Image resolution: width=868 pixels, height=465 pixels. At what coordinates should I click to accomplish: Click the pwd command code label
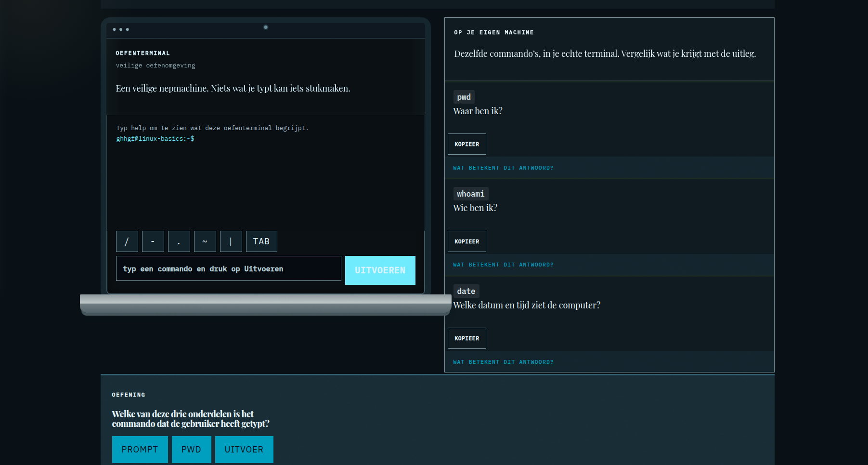tap(464, 97)
